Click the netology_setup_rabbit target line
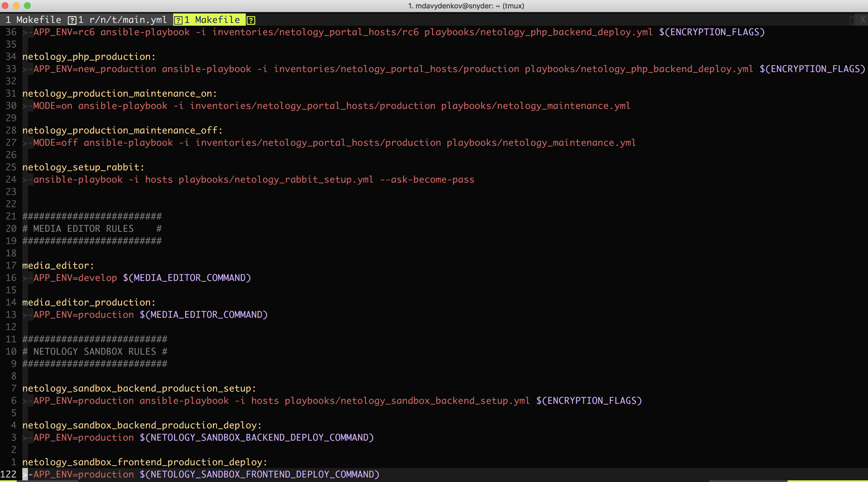The width and height of the screenshot is (868, 482). tap(83, 167)
